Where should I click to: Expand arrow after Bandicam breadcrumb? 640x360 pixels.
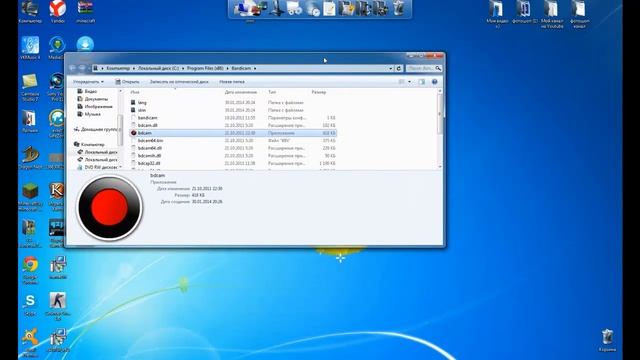pos(255,68)
